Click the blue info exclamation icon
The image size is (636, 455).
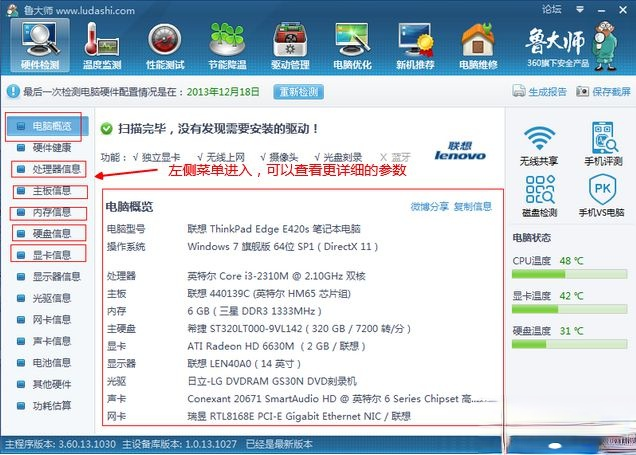[13, 91]
